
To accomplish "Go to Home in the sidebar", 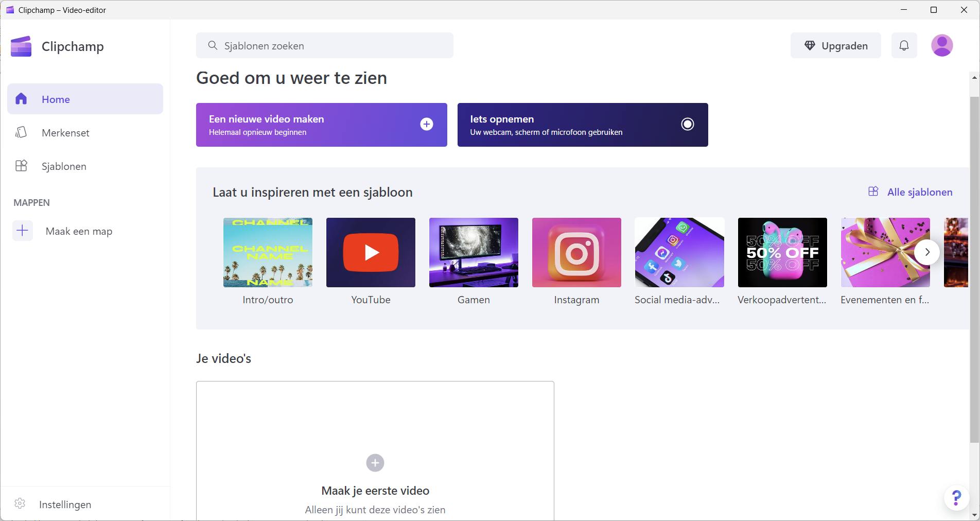I will pos(85,99).
